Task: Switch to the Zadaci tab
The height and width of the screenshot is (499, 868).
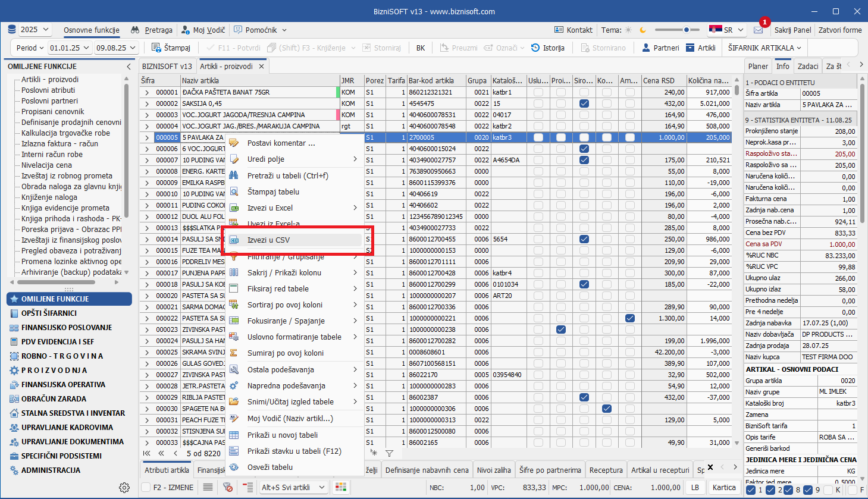Action: point(807,66)
